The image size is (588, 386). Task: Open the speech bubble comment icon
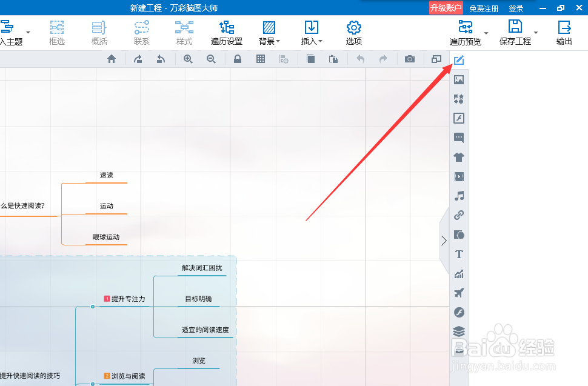pyautogui.click(x=459, y=138)
